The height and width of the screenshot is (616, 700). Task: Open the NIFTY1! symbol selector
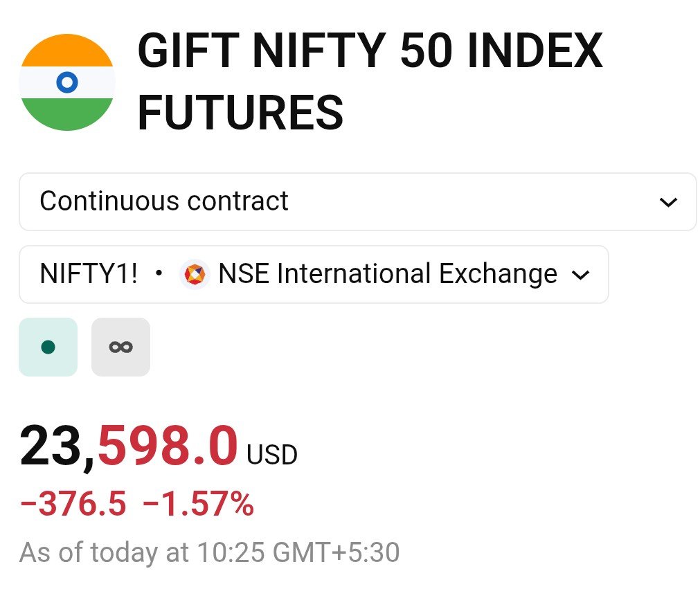pos(314,274)
